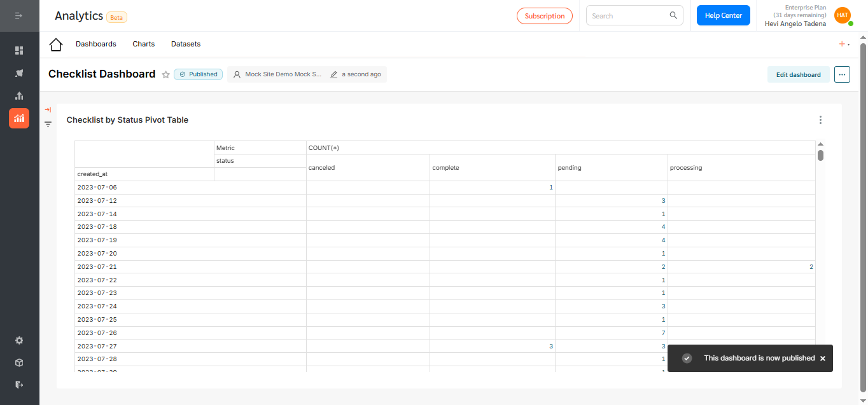The image size is (868, 405).
Task: Open the pivot table chart kebab menu
Action: (820, 120)
